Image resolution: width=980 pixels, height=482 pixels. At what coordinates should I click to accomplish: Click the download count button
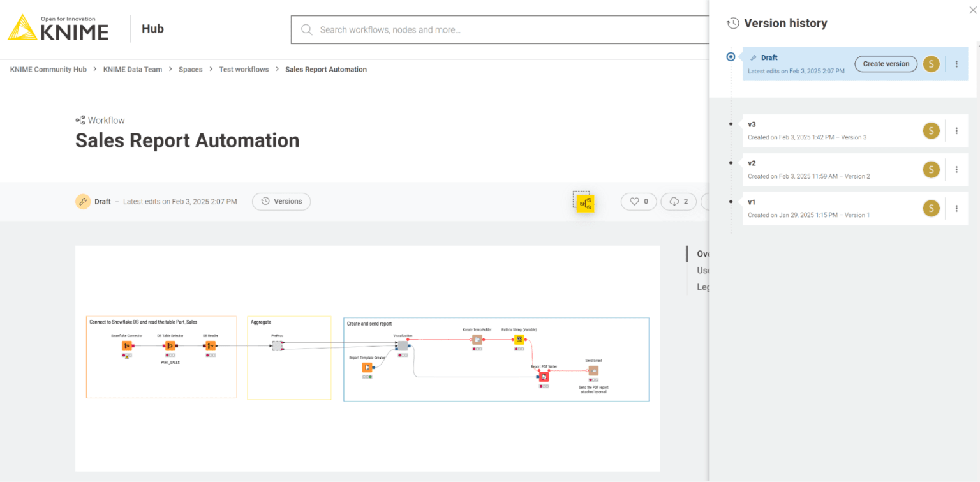[x=679, y=202]
